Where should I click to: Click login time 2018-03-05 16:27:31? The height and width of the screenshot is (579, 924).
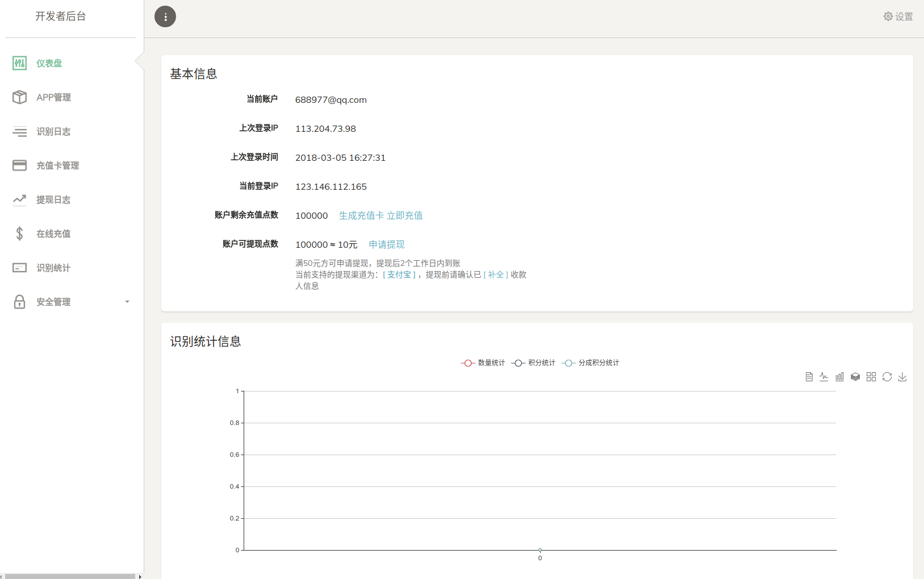[340, 158]
